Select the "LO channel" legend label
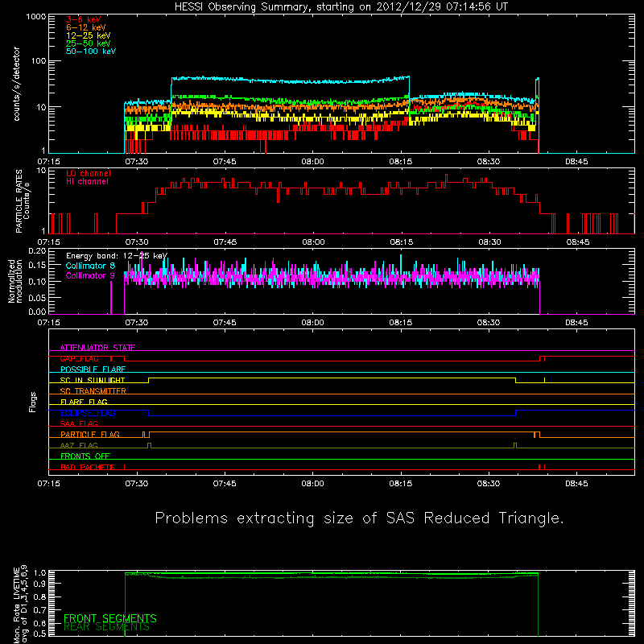The height and width of the screenshot is (644, 644). coord(89,173)
